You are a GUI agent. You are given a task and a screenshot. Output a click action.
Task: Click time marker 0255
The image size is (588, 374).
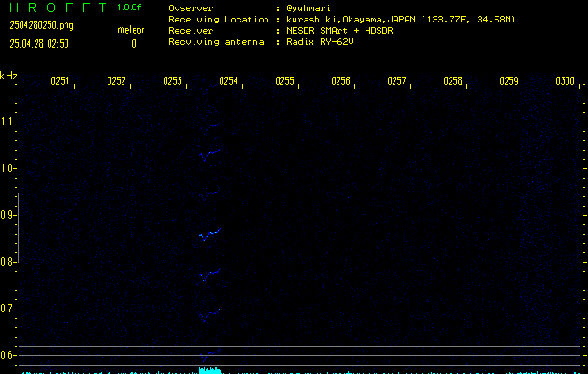[284, 81]
